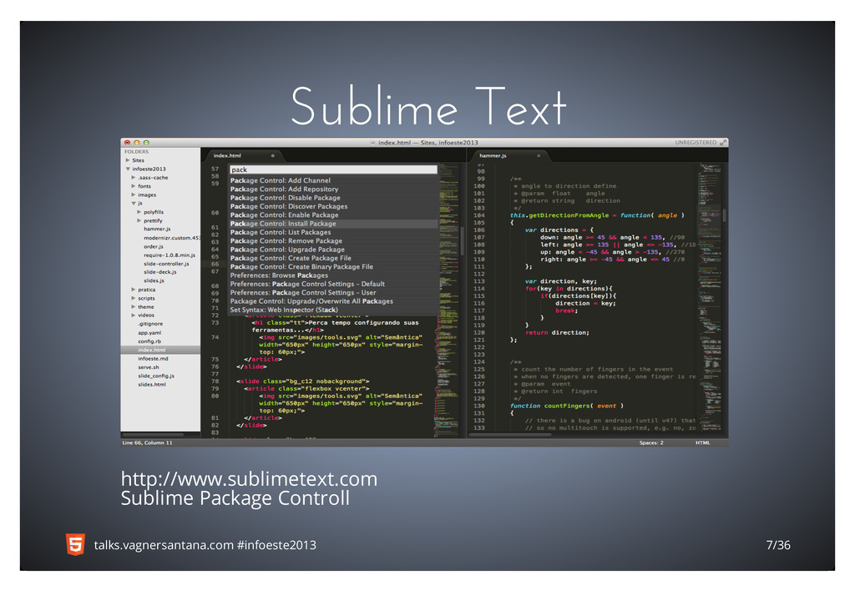Image resolution: width=855 pixels, height=616 pixels.
Task: Select Package Control: Discover Packages
Action: coord(333,207)
